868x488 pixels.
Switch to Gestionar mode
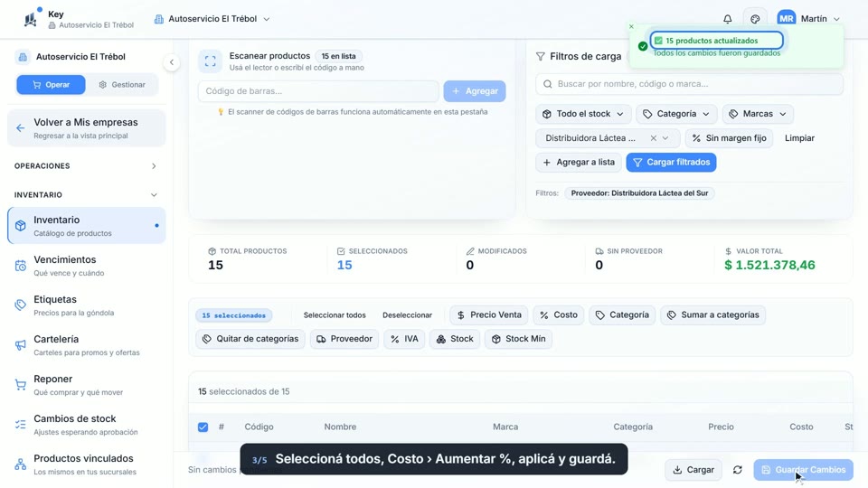pyautogui.click(x=122, y=85)
